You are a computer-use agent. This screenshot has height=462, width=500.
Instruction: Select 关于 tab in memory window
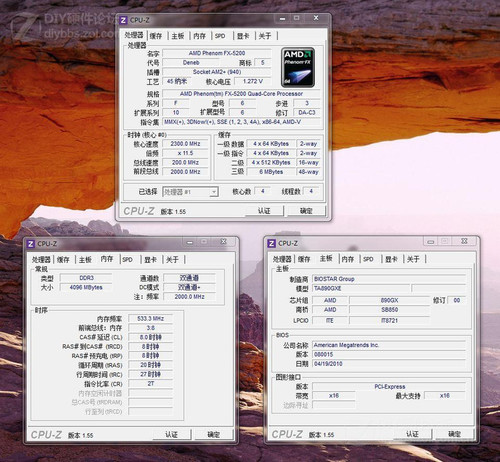click(172, 260)
